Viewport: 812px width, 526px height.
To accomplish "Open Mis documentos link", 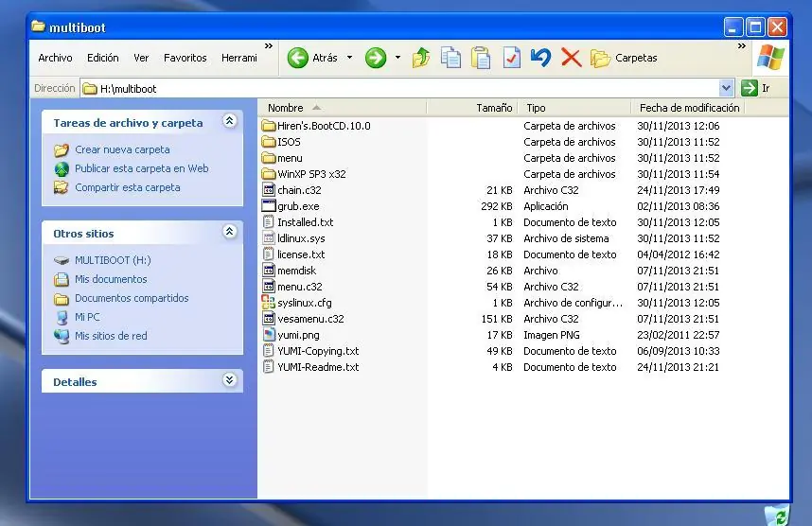I will tap(111, 279).
